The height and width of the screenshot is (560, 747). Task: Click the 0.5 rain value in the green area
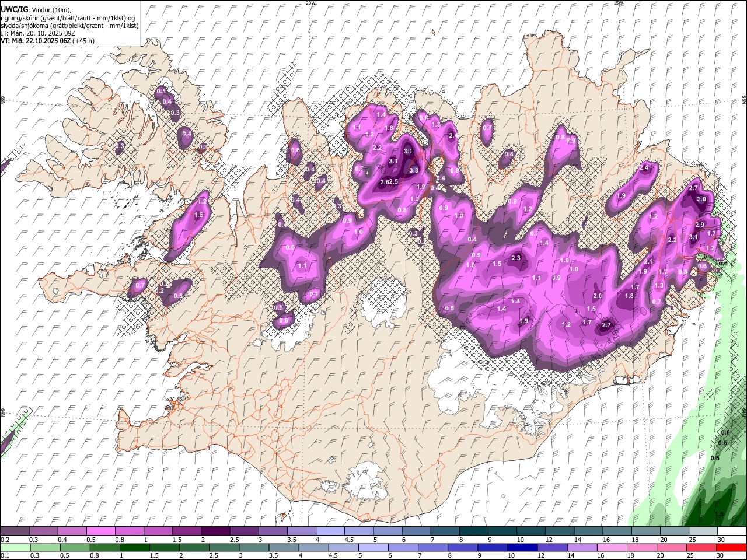(715, 458)
